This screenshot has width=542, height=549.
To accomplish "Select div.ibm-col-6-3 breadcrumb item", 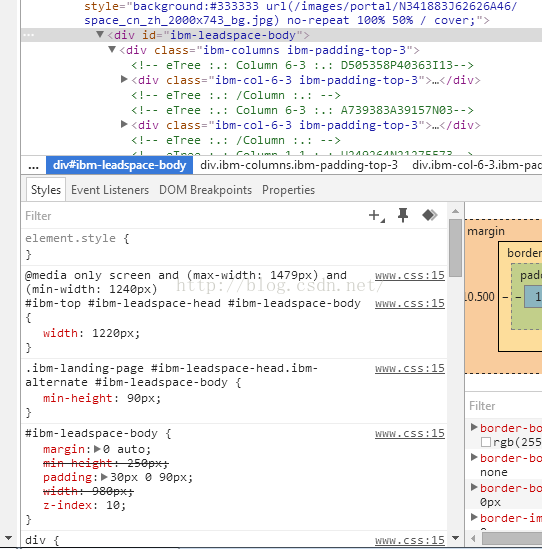I will 477,165.
